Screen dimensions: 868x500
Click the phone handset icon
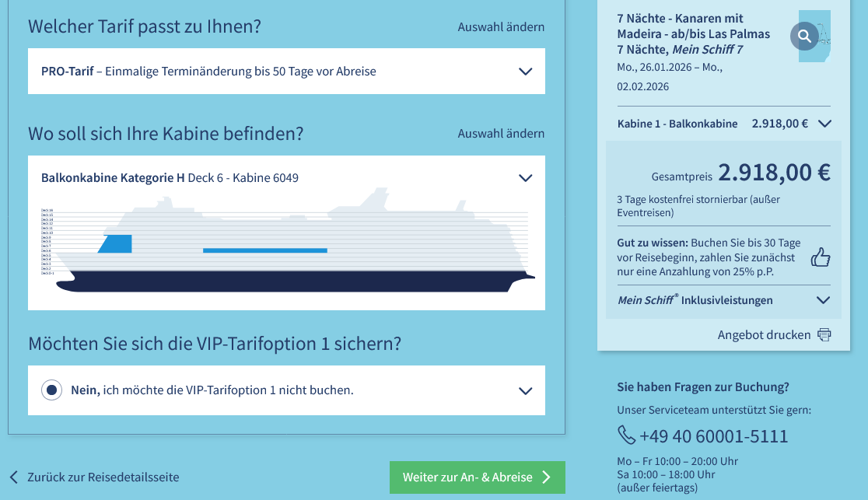tap(626, 435)
